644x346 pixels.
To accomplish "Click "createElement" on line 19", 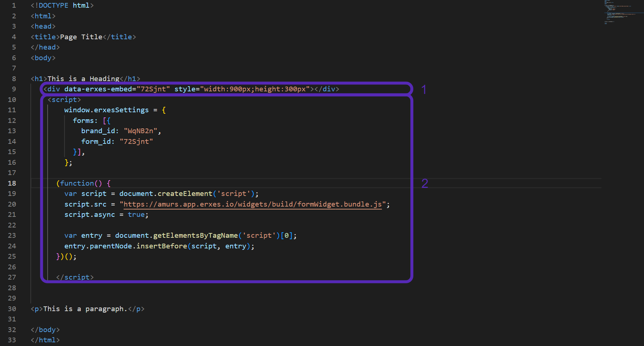I will [x=185, y=194].
